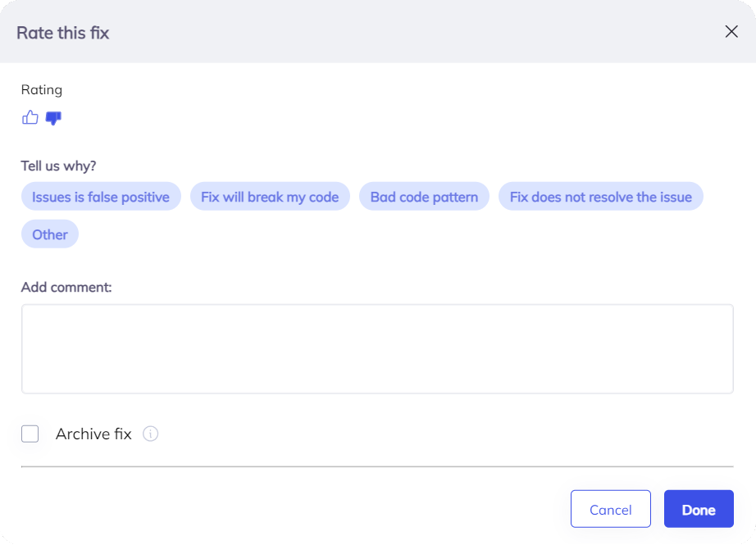Submit the rating with Done
The height and width of the screenshot is (545, 756).
tap(699, 509)
